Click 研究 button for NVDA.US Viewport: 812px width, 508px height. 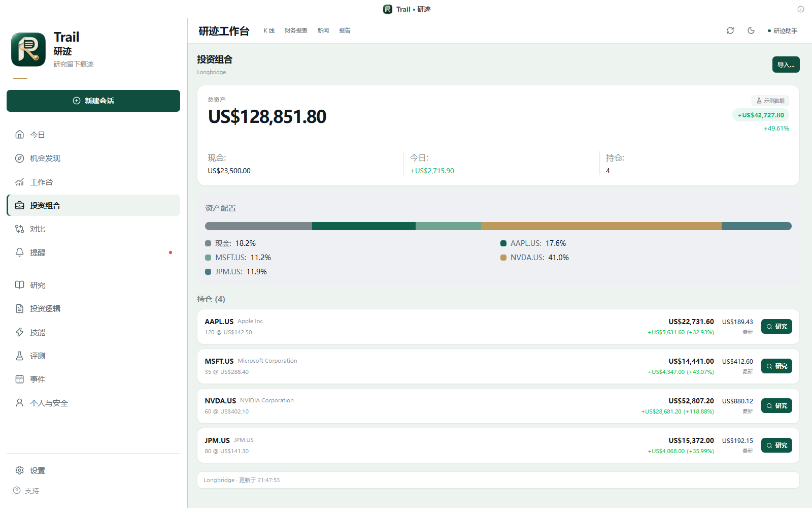776,406
